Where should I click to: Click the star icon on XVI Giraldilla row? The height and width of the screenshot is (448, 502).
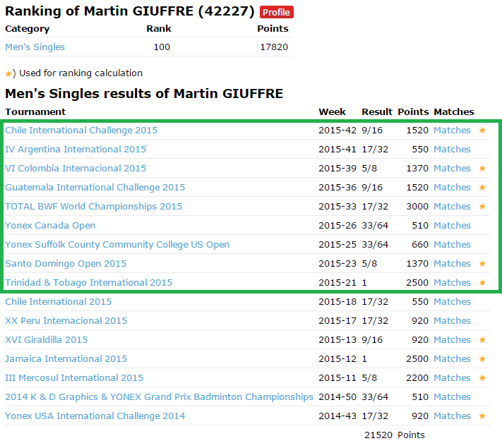pyautogui.click(x=482, y=339)
